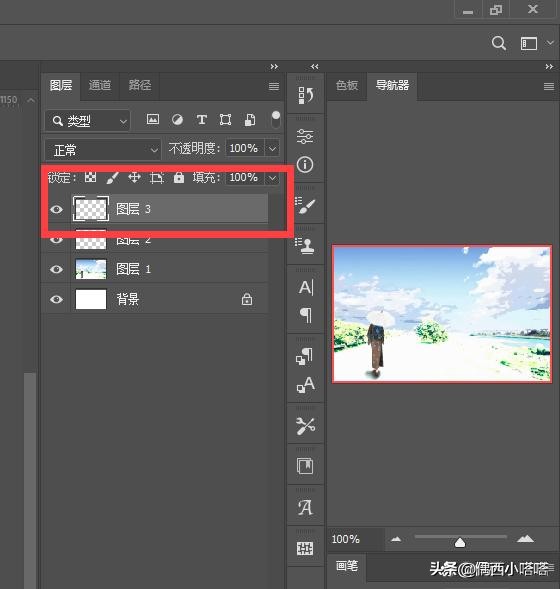Select the 图层 3 layer name

point(133,209)
